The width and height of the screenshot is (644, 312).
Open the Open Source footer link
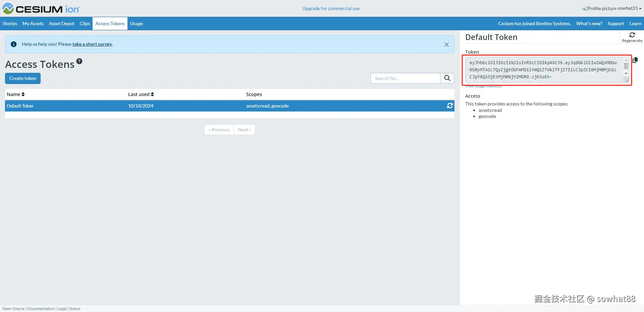tap(13, 309)
